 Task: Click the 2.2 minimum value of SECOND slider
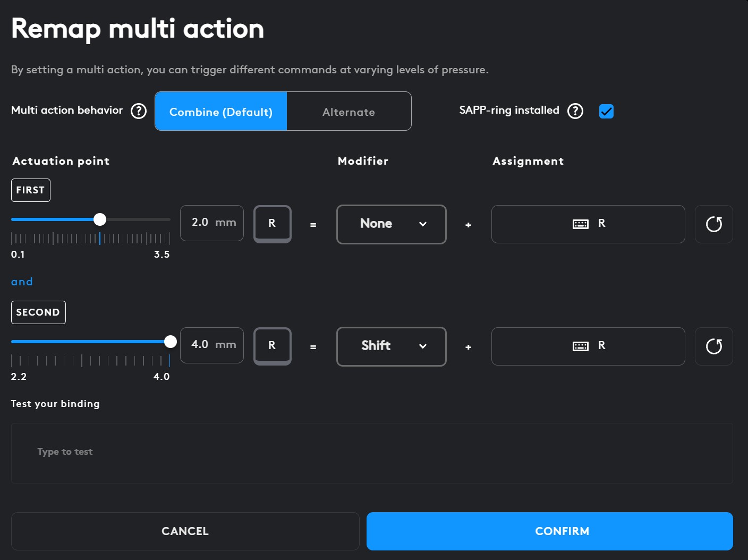[x=19, y=377]
